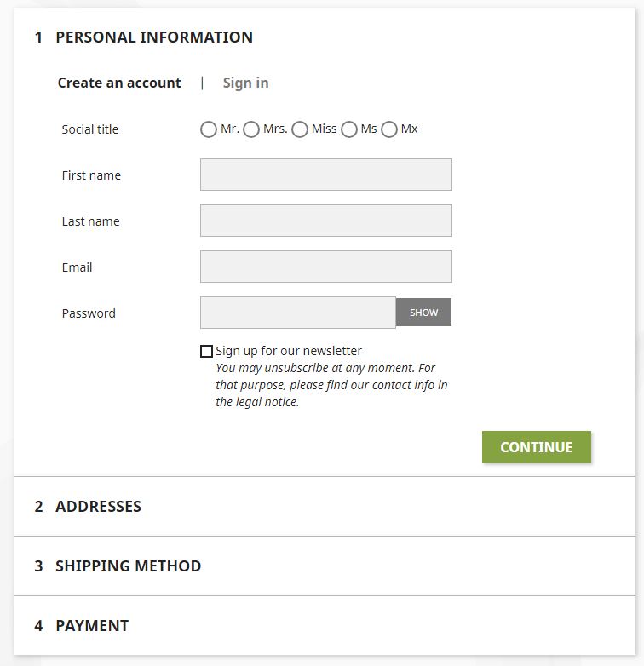This screenshot has width=644, height=666.
Task: Enable the newsletter sign-up checkbox
Action: 206,351
